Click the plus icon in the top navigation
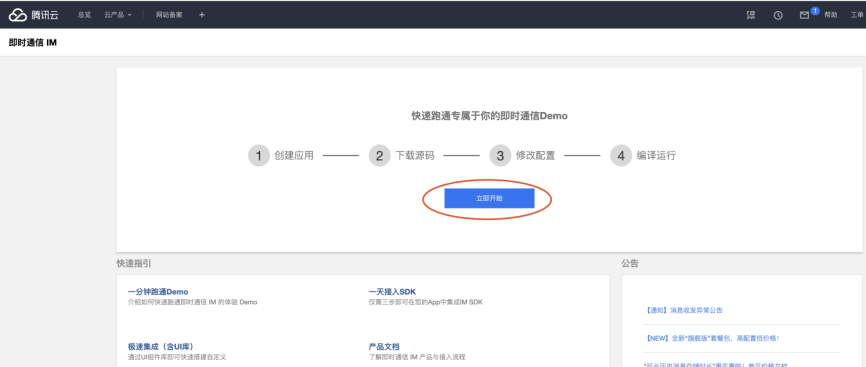This screenshot has height=367, width=866. (202, 15)
